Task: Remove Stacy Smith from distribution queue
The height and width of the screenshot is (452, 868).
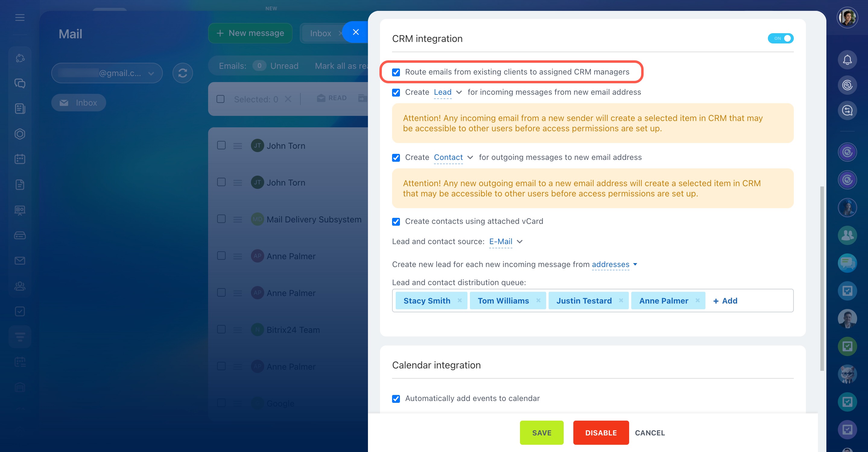Action: [459, 300]
